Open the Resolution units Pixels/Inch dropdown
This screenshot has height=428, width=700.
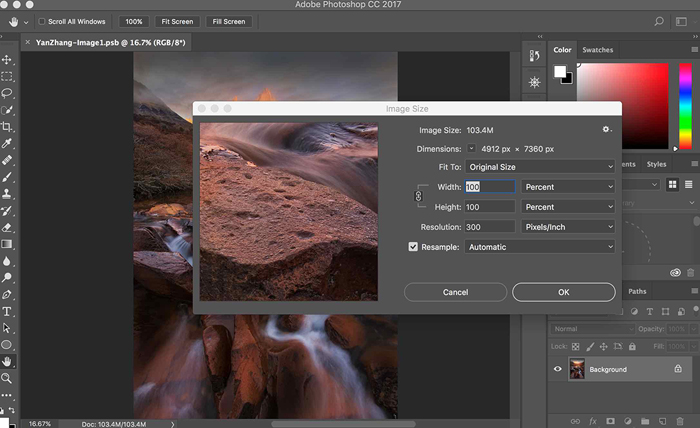pyautogui.click(x=568, y=227)
